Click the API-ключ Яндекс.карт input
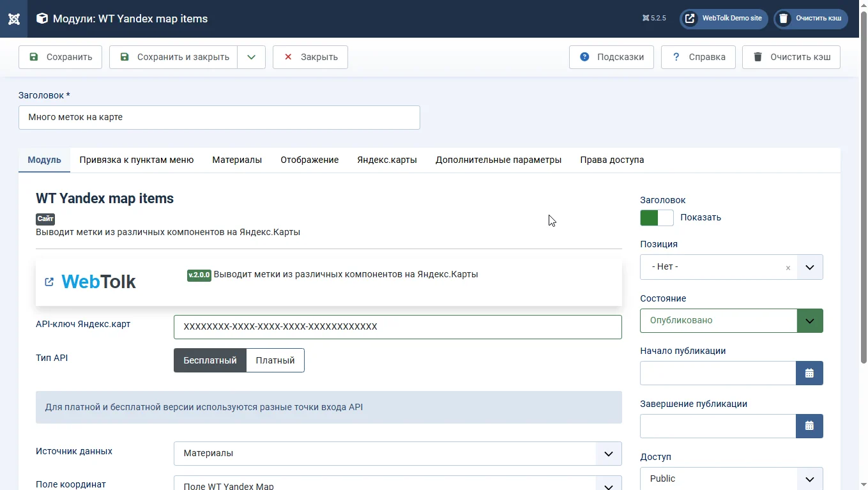 397,327
